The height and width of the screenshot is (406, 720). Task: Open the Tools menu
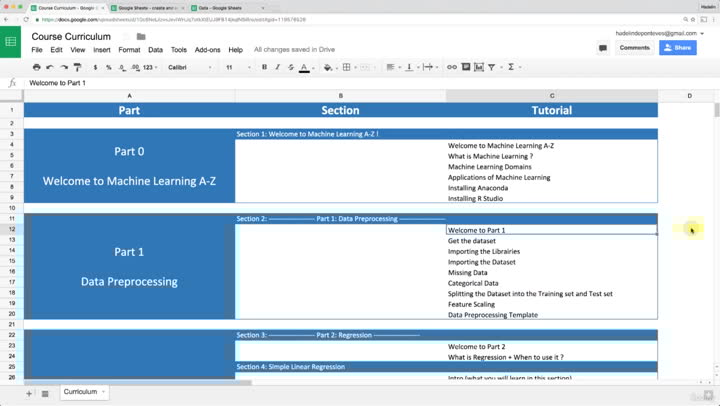179,50
